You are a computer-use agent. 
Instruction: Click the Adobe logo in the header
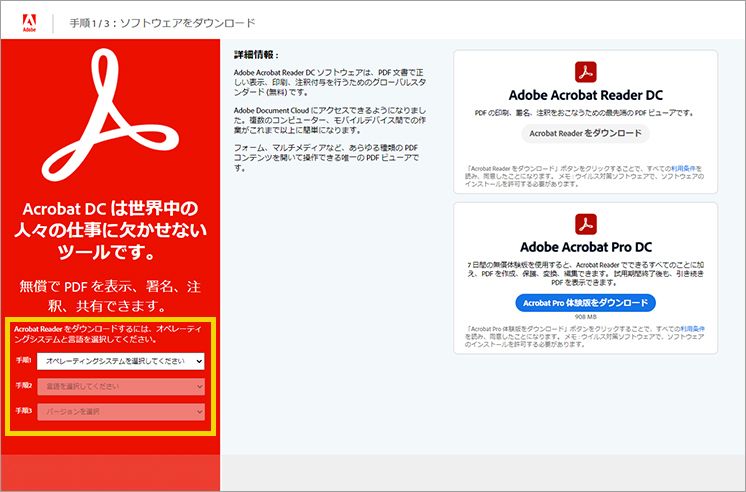(x=29, y=23)
